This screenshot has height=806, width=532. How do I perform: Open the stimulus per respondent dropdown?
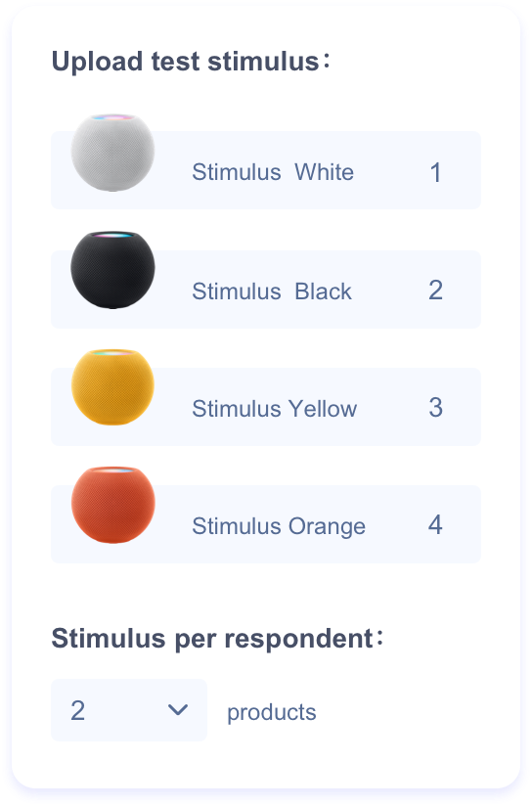pyautogui.click(x=129, y=710)
